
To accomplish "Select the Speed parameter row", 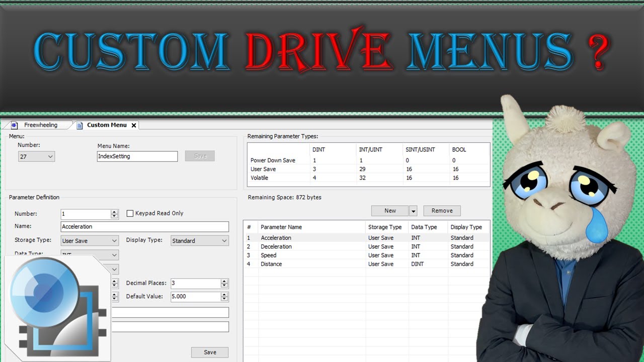I will click(366, 255).
